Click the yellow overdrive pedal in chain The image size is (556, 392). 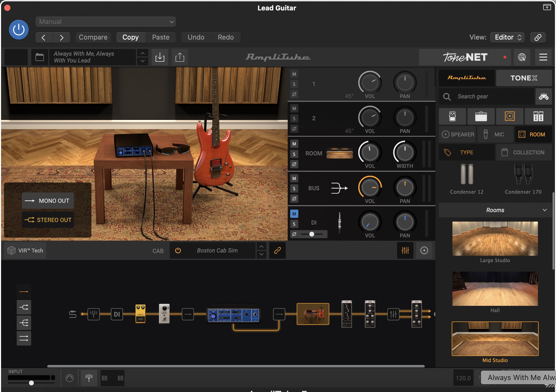click(x=140, y=314)
